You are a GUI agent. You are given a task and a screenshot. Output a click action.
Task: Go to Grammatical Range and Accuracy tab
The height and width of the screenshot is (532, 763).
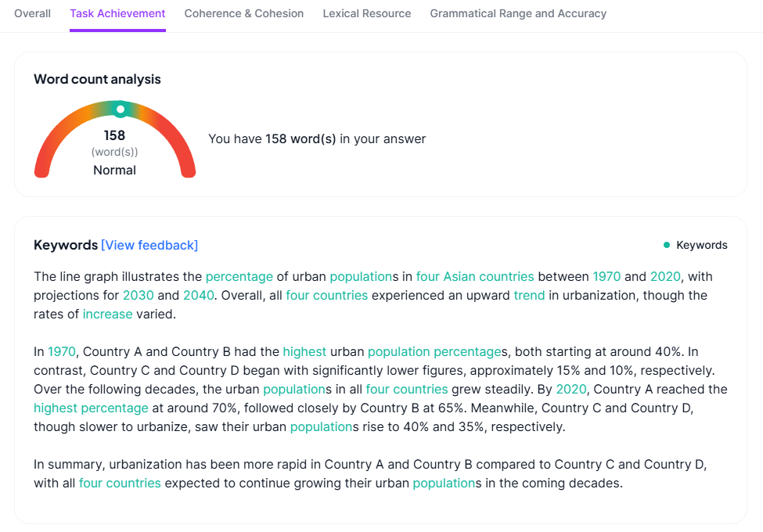pyautogui.click(x=518, y=13)
